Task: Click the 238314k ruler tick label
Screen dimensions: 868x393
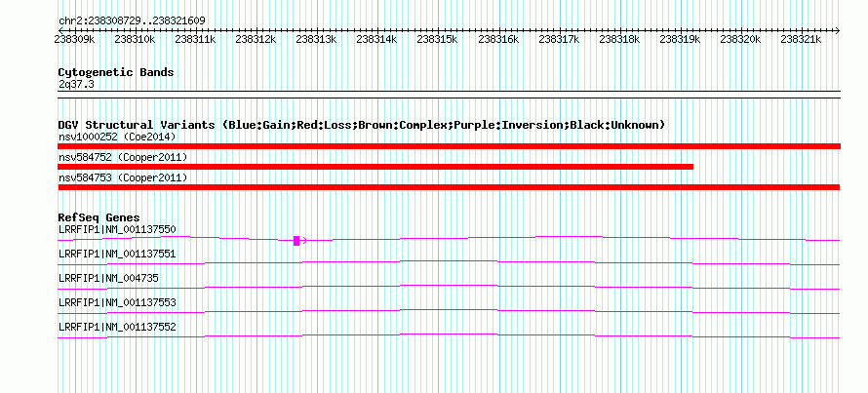Action: pyautogui.click(x=377, y=40)
